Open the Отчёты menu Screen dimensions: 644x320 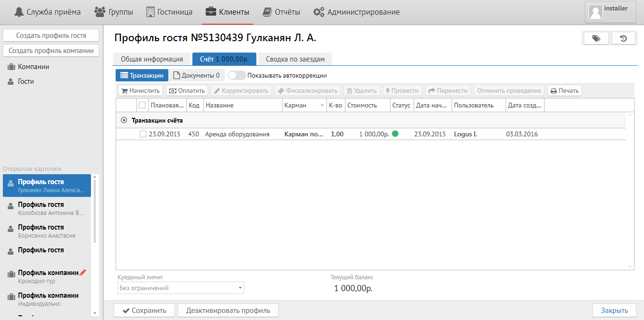coord(281,12)
